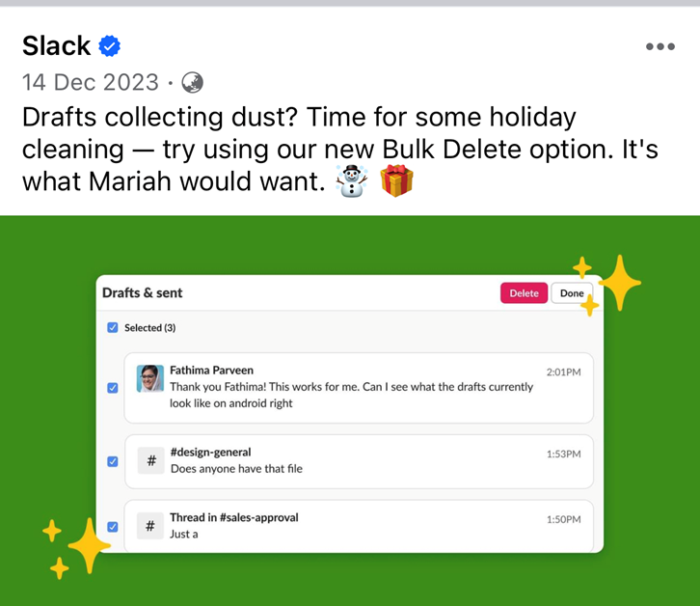Click Fathima Parveen's profile avatar

tap(149, 377)
